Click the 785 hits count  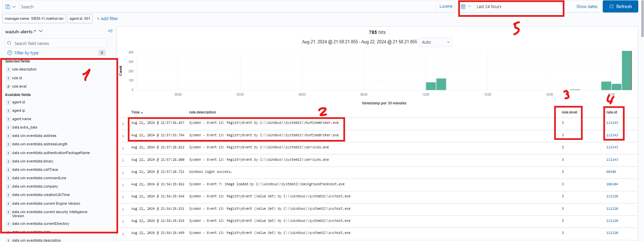click(377, 33)
